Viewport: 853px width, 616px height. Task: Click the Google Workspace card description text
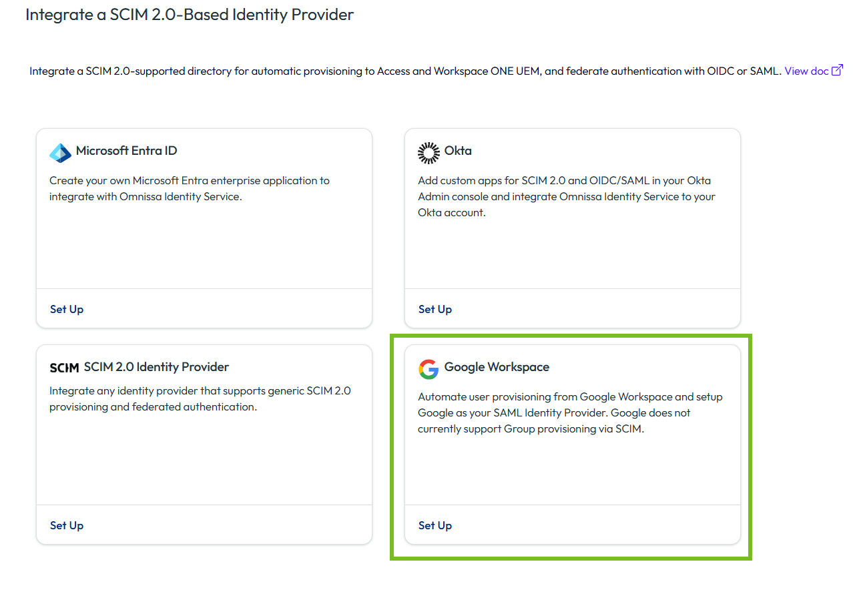coord(570,412)
